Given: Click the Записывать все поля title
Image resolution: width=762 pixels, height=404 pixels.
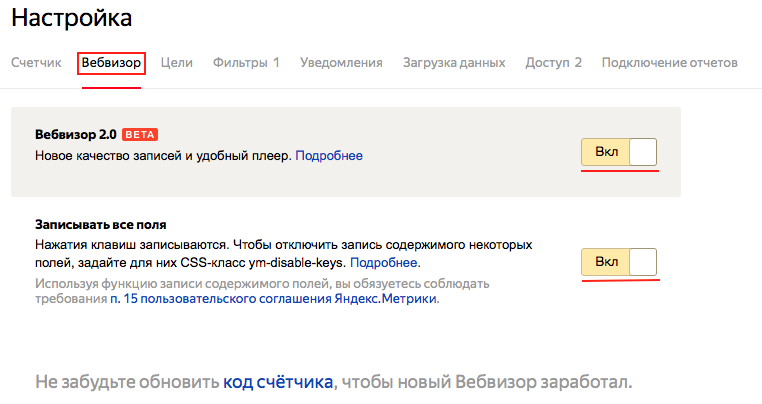Looking at the screenshot, I should [x=100, y=224].
